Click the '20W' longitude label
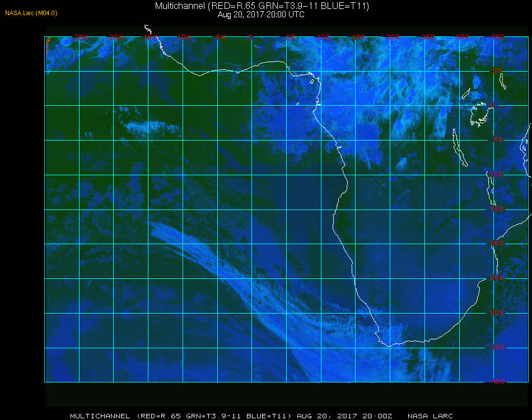The image size is (532, 420). (x=116, y=37)
